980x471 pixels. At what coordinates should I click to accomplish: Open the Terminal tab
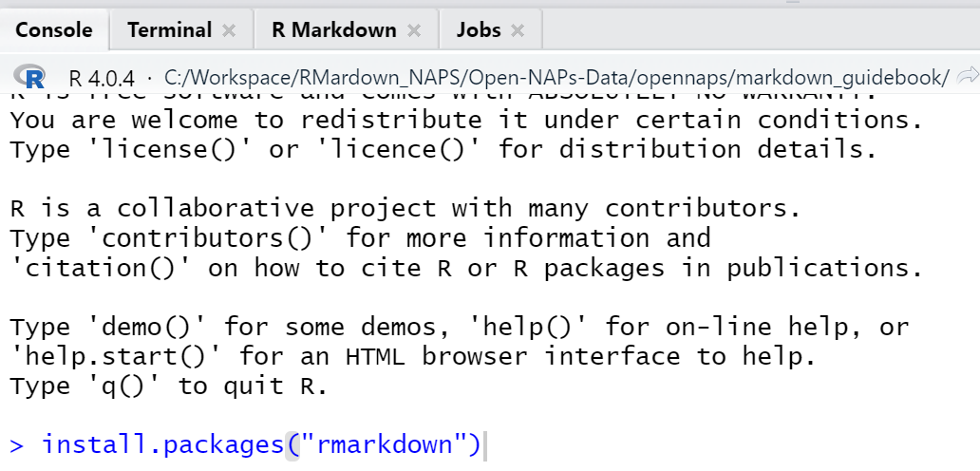pos(169,30)
